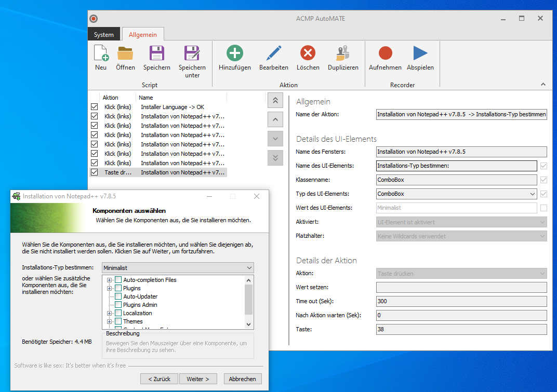Viewport: 557px width, 392px height.
Task: Click the component list scrollbar thumb
Action: click(249, 300)
